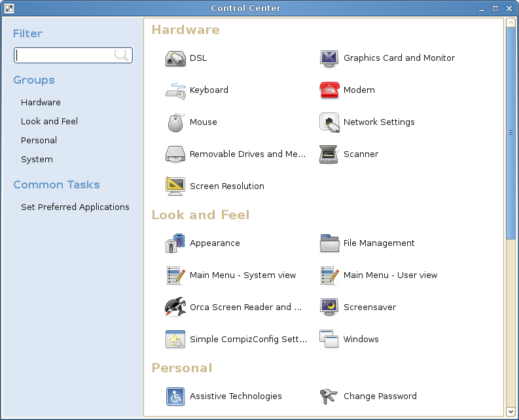Open the Scanner icon
519x420 pixels.
coord(329,154)
